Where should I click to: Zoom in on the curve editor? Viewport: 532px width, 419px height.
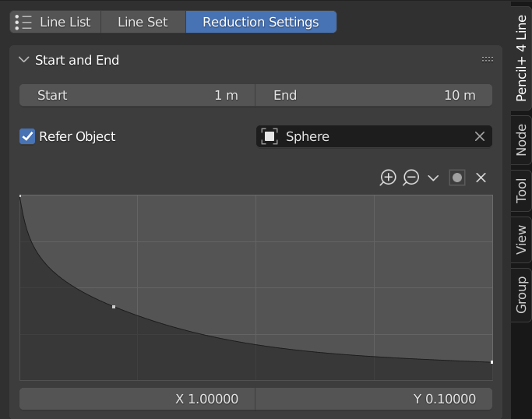pos(388,178)
